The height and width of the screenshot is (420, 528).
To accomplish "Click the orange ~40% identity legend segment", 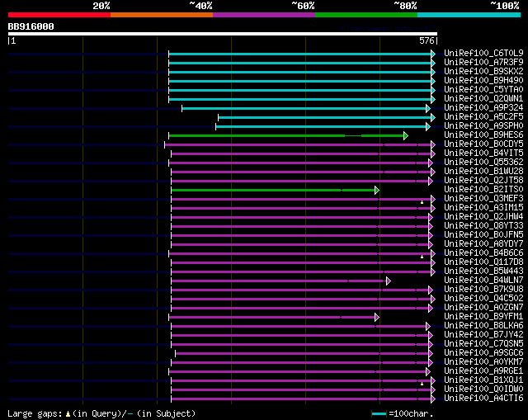I will click(x=162, y=15).
